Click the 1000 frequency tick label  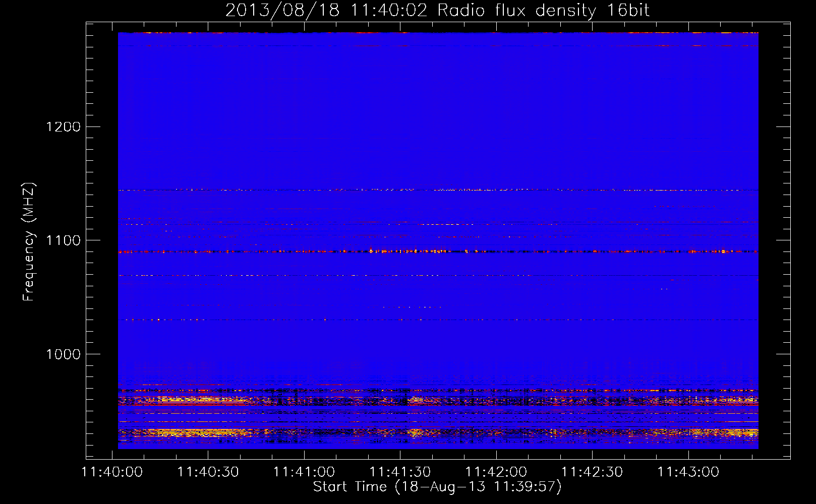click(x=64, y=354)
